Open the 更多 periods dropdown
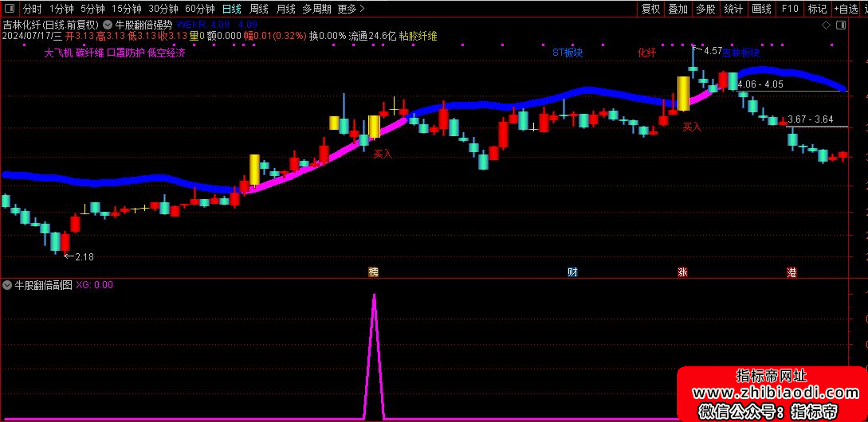Screen dimensions: 868x422 pos(351,9)
